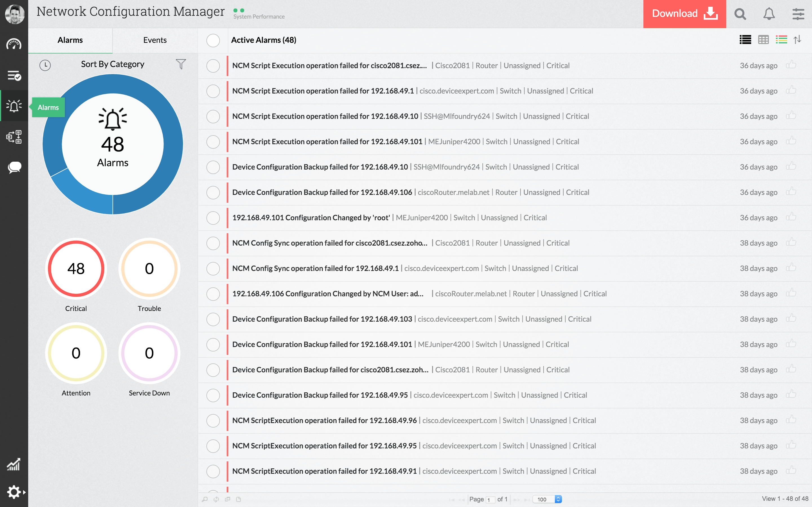Select all alarms using the header checkbox
812x507 pixels.
(x=213, y=40)
